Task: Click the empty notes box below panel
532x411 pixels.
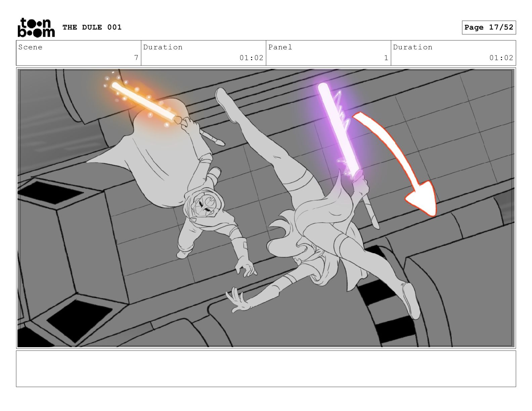Action: tap(266, 369)
